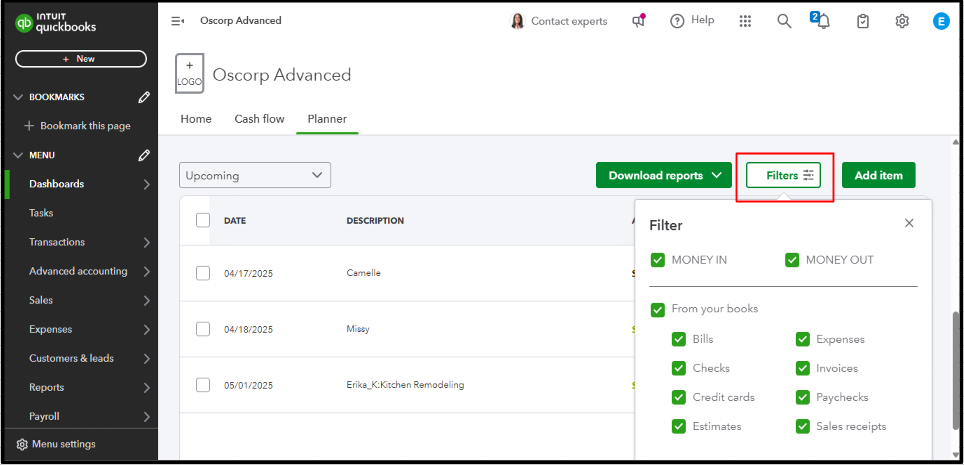Click the megaphone announcements icon
964x465 pixels.
pyautogui.click(x=639, y=21)
